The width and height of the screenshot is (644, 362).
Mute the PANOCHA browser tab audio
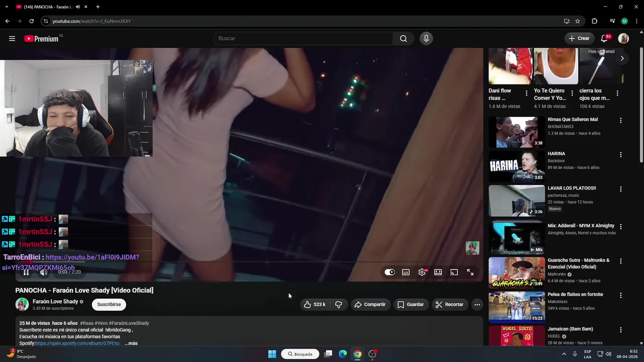click(x=77, y=7)
